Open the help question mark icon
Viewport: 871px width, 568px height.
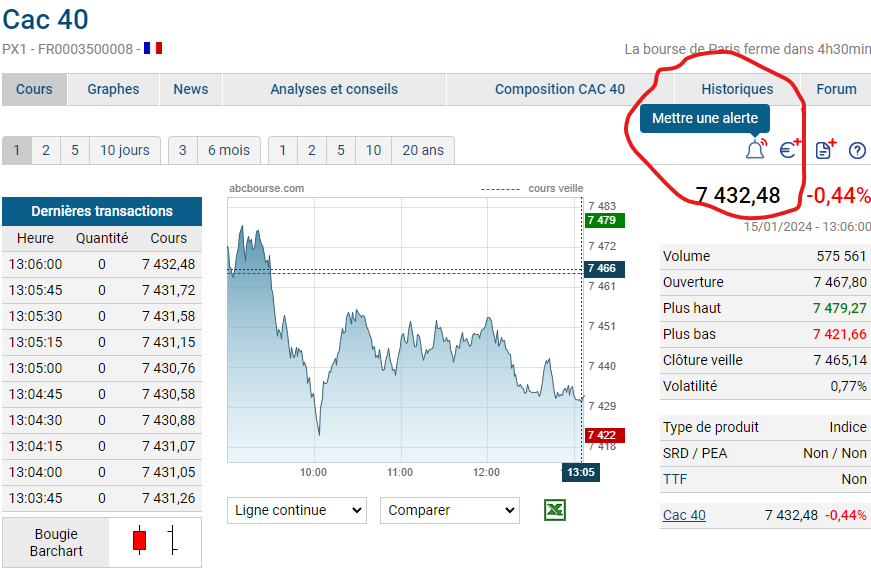pyautogui.click(x=857, y=150)
